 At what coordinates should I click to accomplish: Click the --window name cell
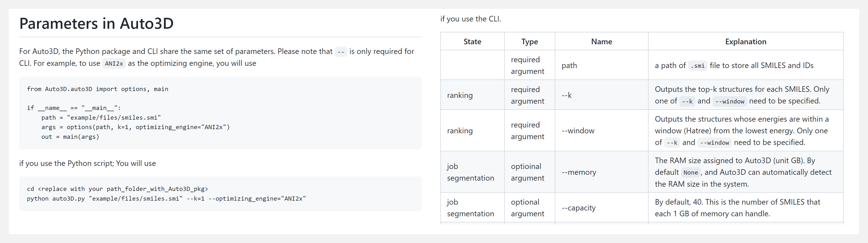[601, 130]
